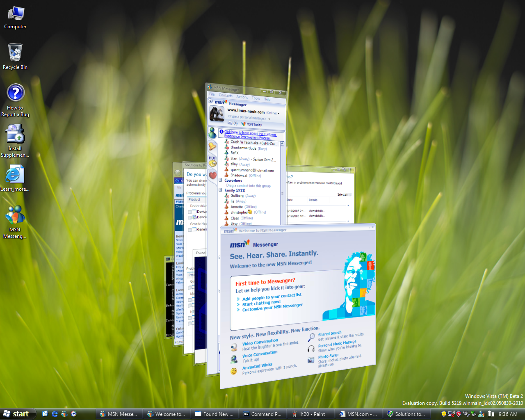
Task: Click the Internet Explorer quick launch icon
Action: point(55,414)
